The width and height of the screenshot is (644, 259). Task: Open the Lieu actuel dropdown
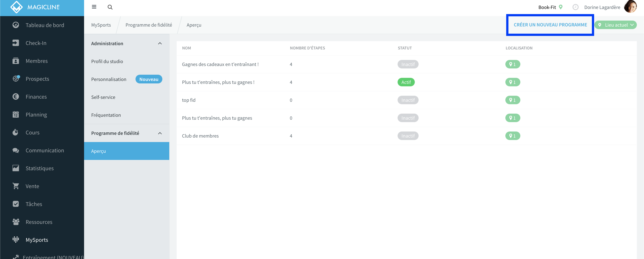616,25
